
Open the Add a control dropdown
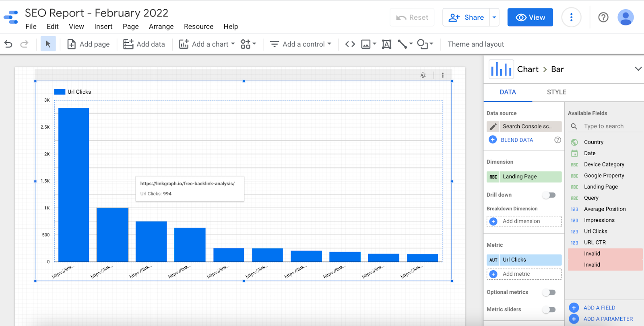301,44
